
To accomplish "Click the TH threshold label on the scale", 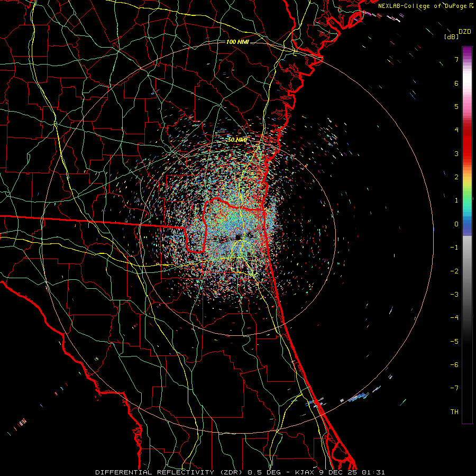I will [454, 411].
